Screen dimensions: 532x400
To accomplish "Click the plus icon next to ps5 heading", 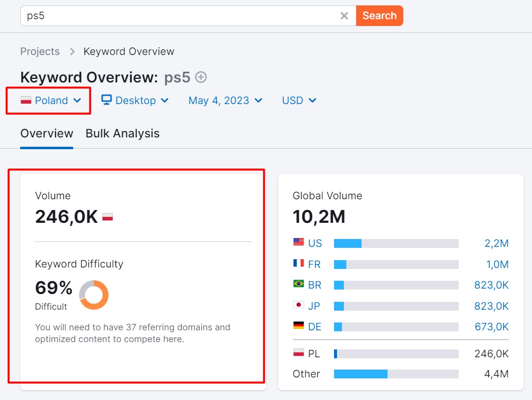I will pyautogui.click(x=201, y=77).
